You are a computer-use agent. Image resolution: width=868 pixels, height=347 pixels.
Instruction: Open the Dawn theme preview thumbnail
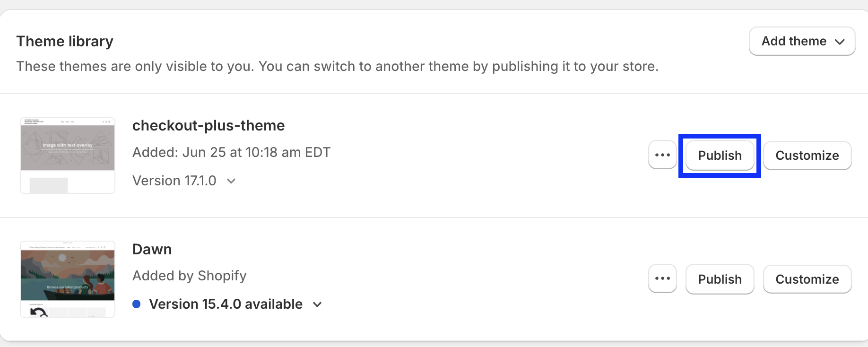click(68, 279)
